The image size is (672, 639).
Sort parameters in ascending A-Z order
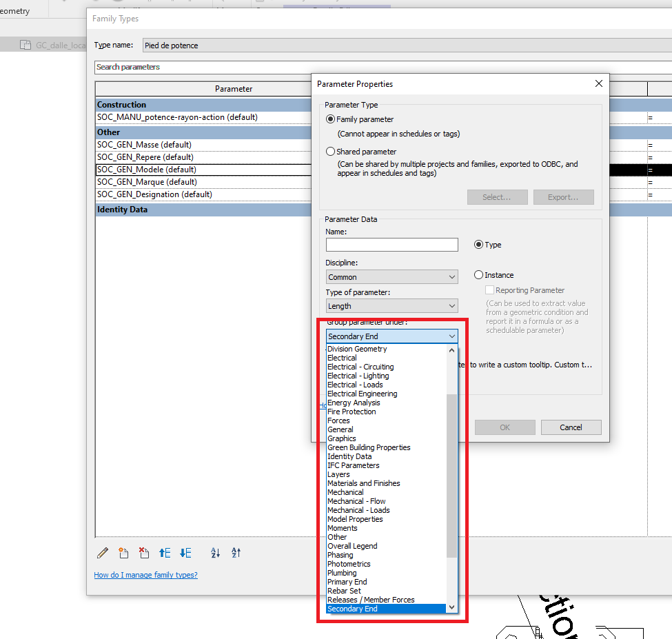(x=215, y=553)
